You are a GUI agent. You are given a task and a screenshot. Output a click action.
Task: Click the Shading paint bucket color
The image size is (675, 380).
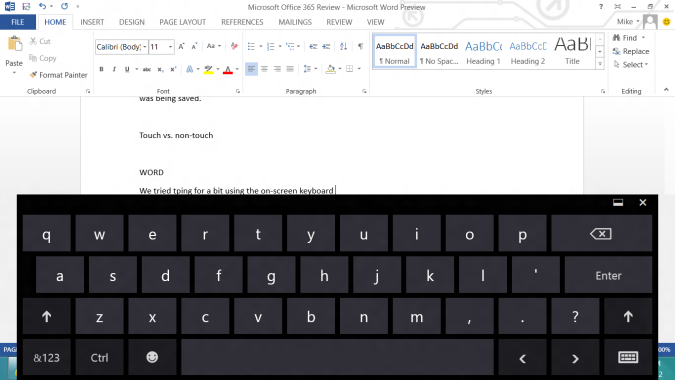(330, 69)
